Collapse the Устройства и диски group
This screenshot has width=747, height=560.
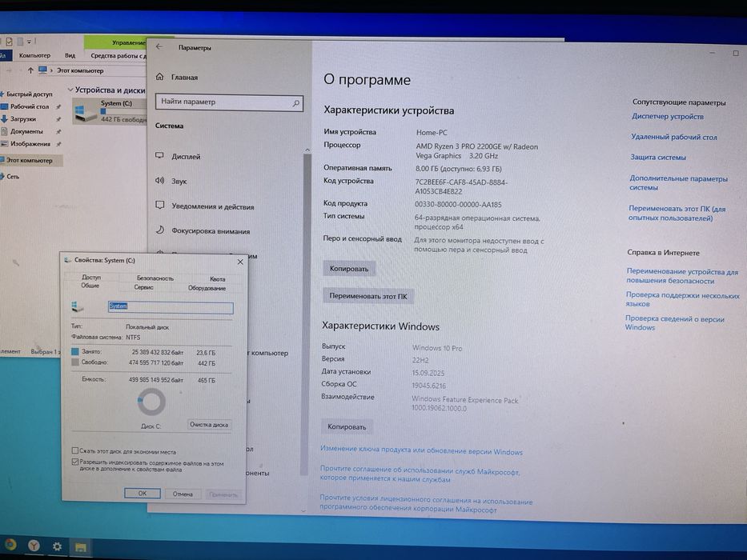coord(70,90)
